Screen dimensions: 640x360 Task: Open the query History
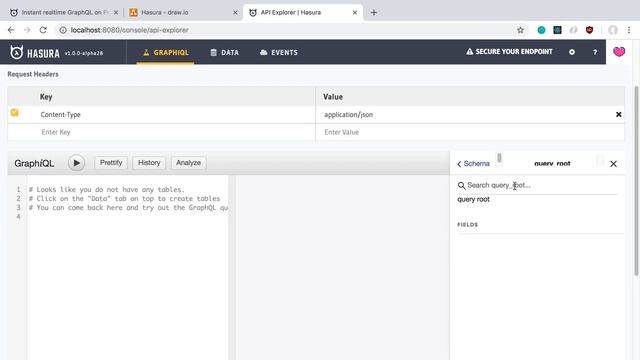pos(149,162)
